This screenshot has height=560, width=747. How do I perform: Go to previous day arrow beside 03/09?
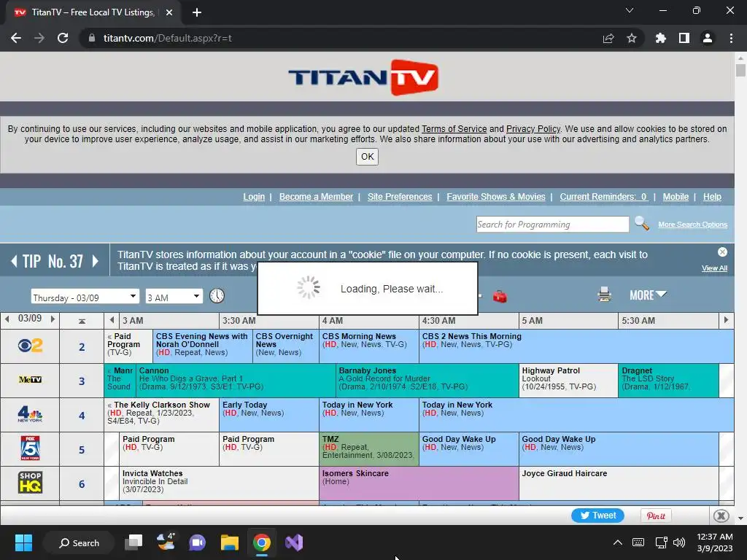(7, 319)
